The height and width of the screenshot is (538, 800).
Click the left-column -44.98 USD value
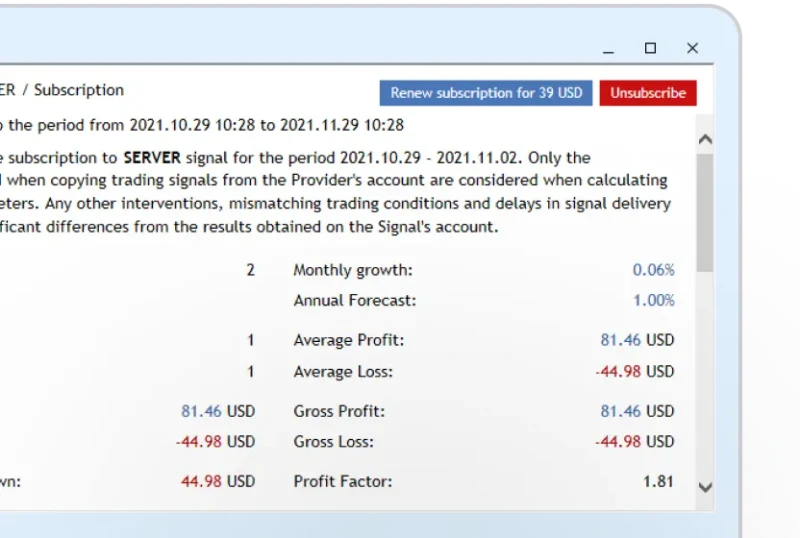pyautogui.click(x=215, y=442)
